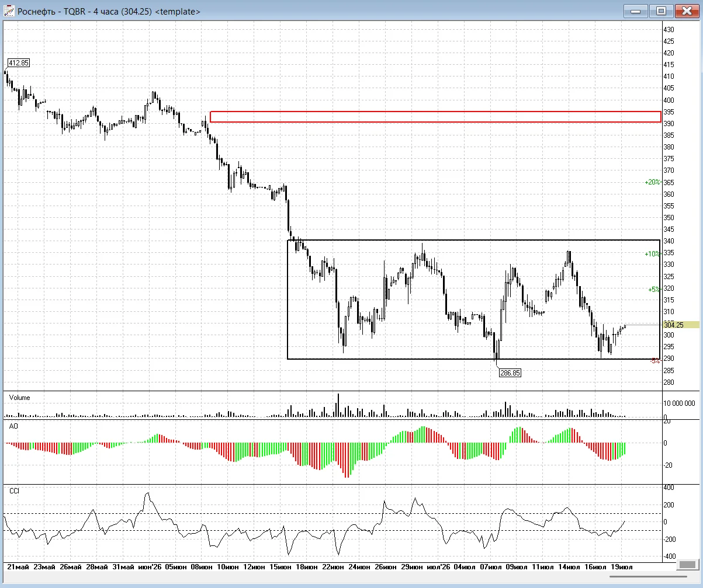Click the 19июл date on time axis
This screenshot has width=703, height=588.
(x=622, y=566)
